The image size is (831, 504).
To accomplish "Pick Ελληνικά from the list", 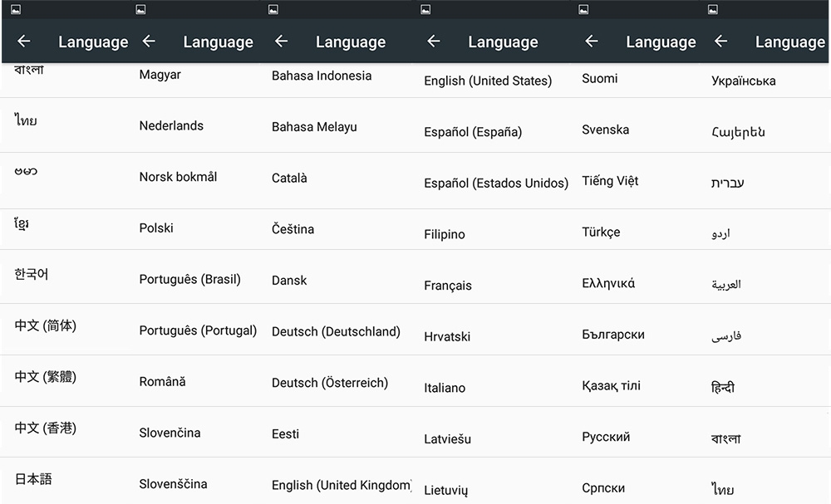I will [x=608, y=283].
